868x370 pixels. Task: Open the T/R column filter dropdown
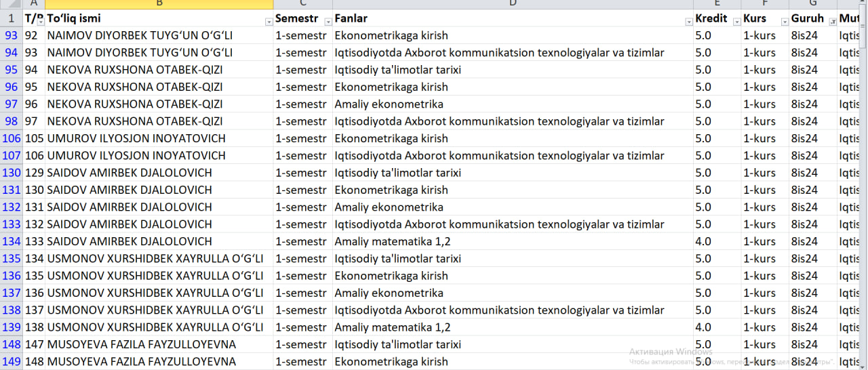41,22
